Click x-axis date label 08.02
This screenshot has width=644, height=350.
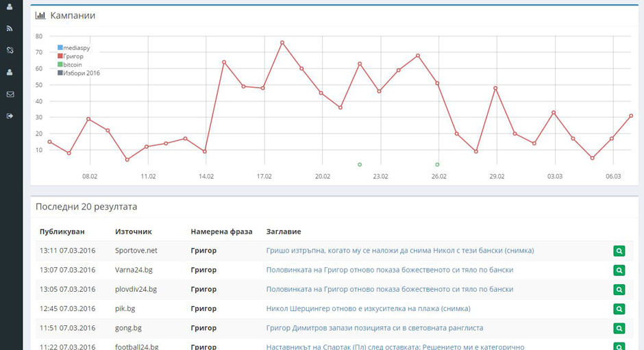point(90,176)
